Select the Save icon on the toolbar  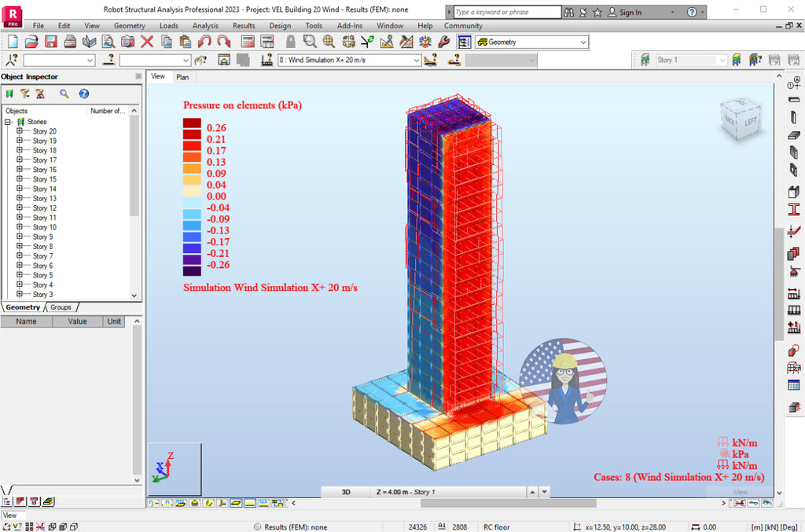[x=52, y=42]
